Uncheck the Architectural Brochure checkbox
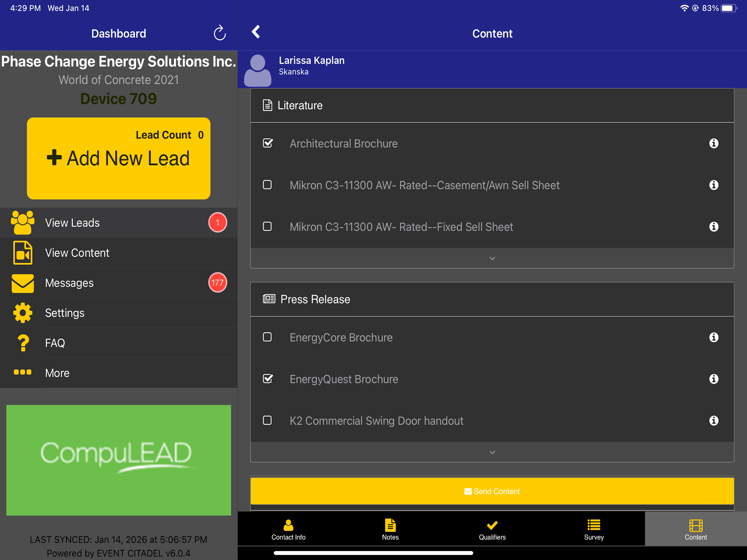The image size is (747, 560). coord(268,143)
